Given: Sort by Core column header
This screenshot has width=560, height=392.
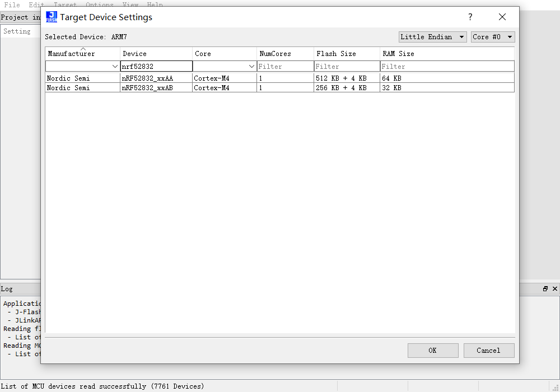Looking at the screenshot, I should 225,54.
